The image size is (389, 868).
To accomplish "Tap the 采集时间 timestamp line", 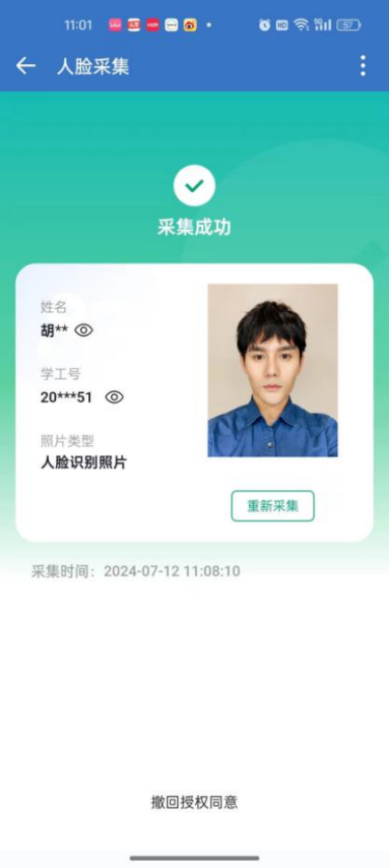I will click(136, 571).
